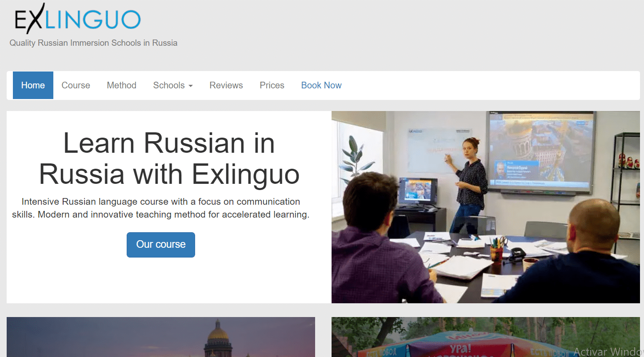This screenshot has width=644, height=357.
Task: Click the Learn Russian in Russia heading
Action: (x=169, y=159)
